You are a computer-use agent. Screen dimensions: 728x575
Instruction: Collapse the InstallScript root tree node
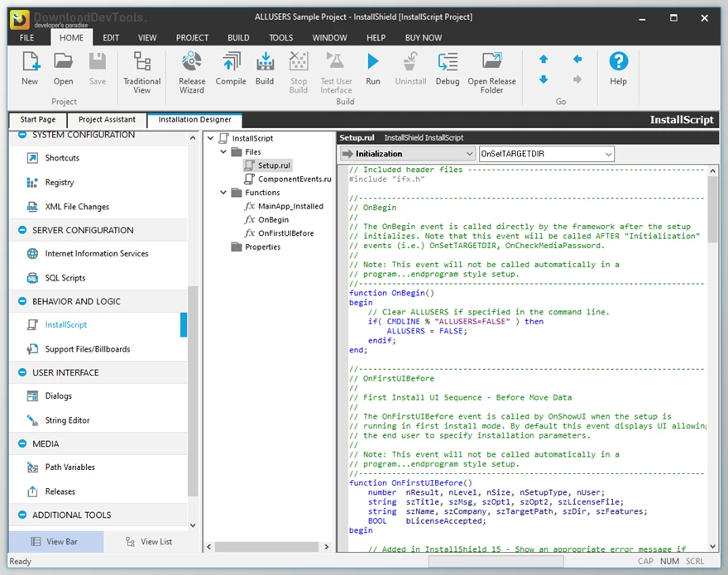click(x=210, y=138)
